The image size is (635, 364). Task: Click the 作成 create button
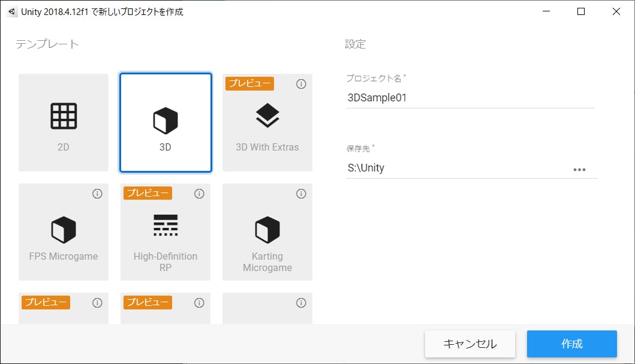point(572,344)
